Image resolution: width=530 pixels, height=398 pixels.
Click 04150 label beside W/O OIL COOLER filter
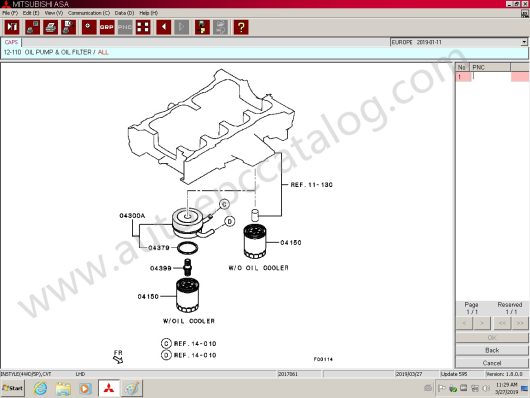click(291, 243)
